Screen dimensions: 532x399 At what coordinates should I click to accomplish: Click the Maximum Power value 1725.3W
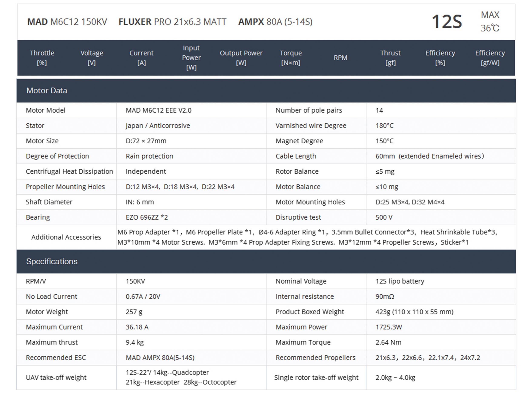(x=389, y=327)
